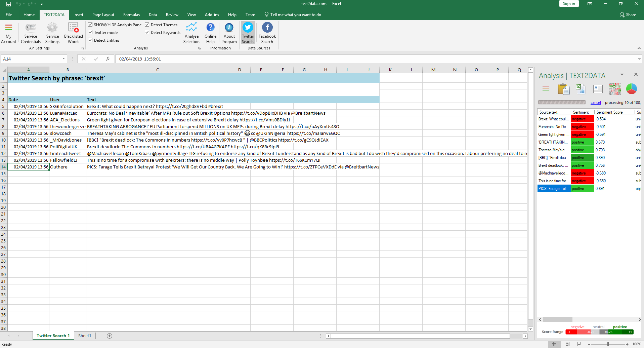This screenshot has width=644, height=348.
Task: Switch to Page Break Preview in the status bar
Action: click(x=580, y=344)
